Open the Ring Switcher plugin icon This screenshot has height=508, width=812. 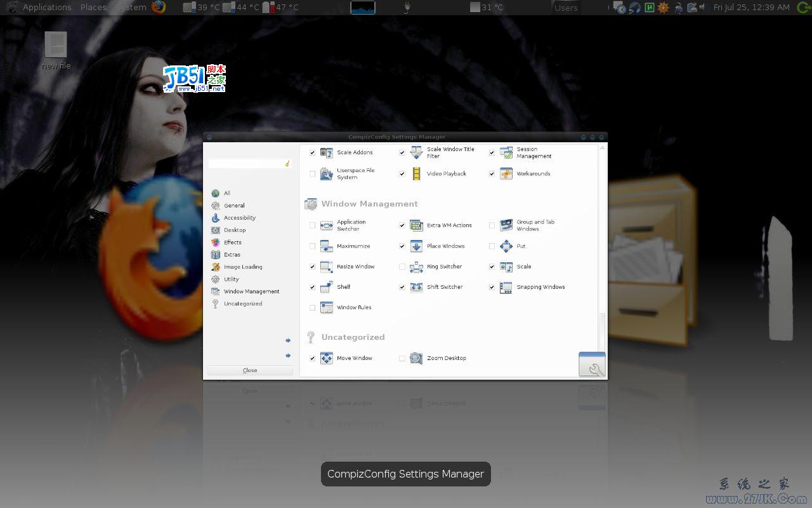pyautogui.click(x=416, y=267)
